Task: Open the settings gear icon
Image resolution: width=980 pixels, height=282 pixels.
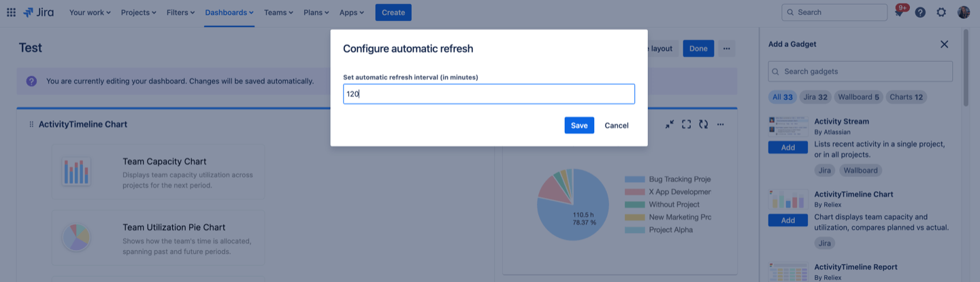Action: [941, 12]
